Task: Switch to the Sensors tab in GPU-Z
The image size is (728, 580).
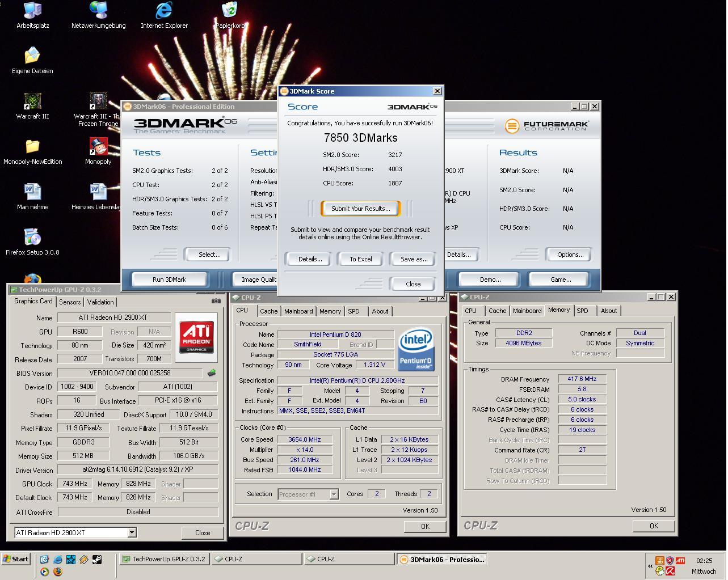Action: point(70,302)
